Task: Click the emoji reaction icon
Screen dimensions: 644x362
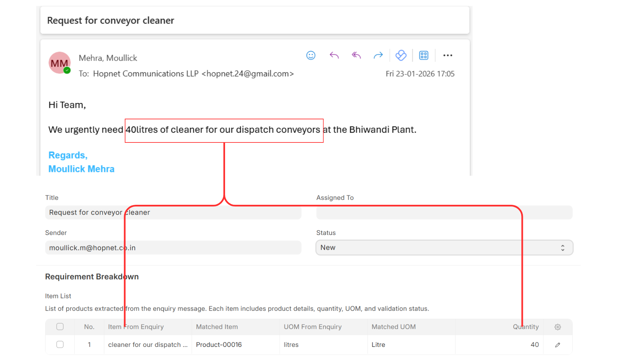Action: [x=311, y=55]
